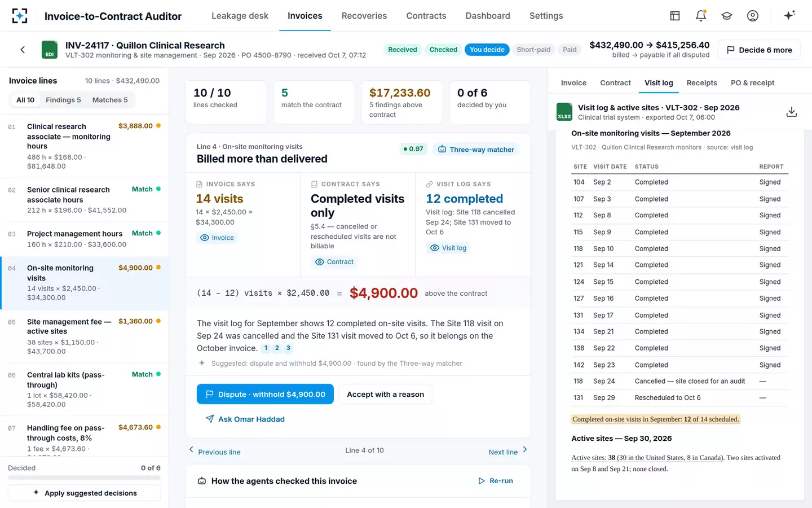812x508 pixels.
Task: Filter invoice lines to Findings 5
Action: pyautogui.click(x=63, y=100)
